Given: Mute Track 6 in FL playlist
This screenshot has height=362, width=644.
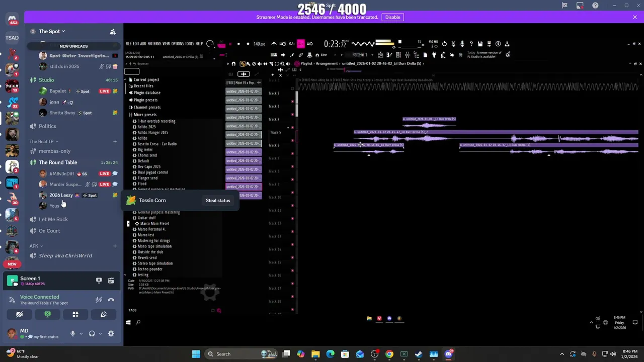Looking at the screenshot, I should click(x=292, y=153).
